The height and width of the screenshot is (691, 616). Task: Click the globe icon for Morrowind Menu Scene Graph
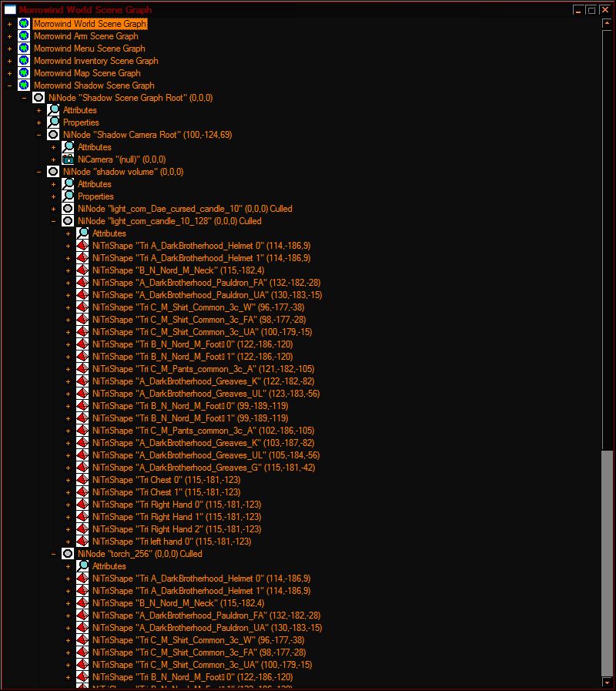[24, 48]
